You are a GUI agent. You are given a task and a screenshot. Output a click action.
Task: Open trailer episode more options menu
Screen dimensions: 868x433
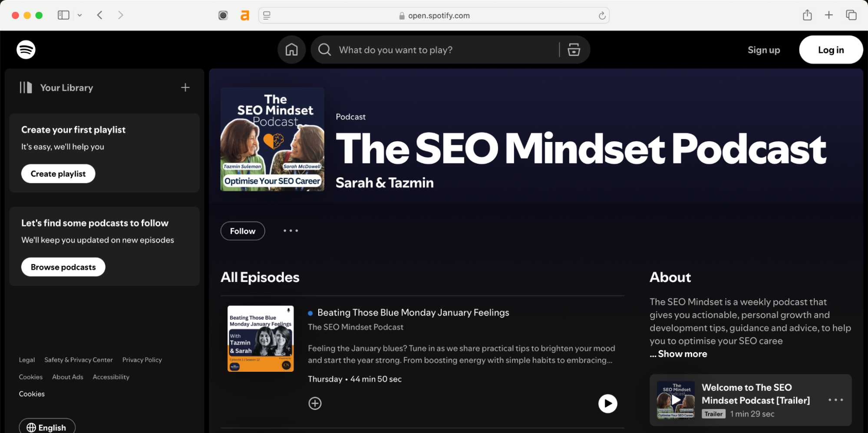tap(835, 400)
